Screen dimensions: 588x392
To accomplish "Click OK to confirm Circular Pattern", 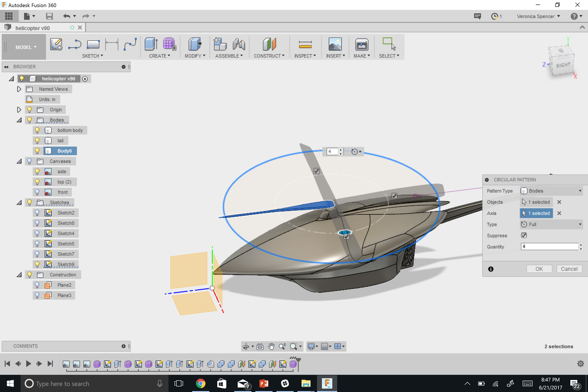I will tap(539, 269).
